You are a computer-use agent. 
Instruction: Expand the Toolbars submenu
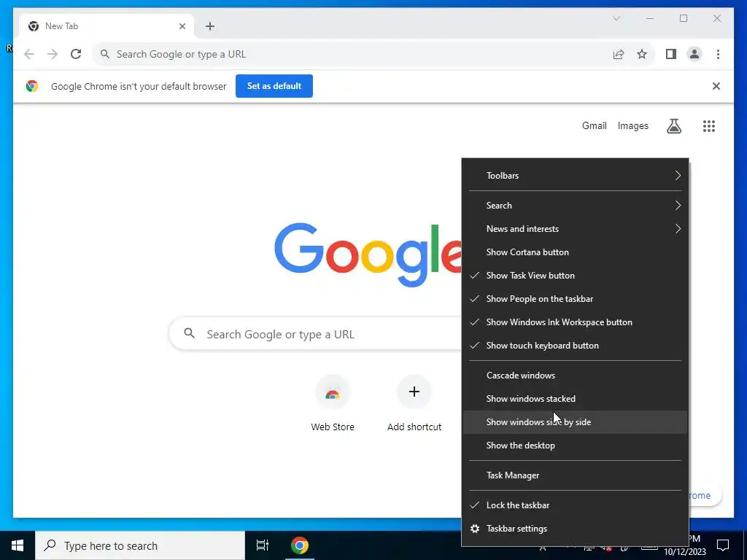pyautogui.click(x=575, y=176)
